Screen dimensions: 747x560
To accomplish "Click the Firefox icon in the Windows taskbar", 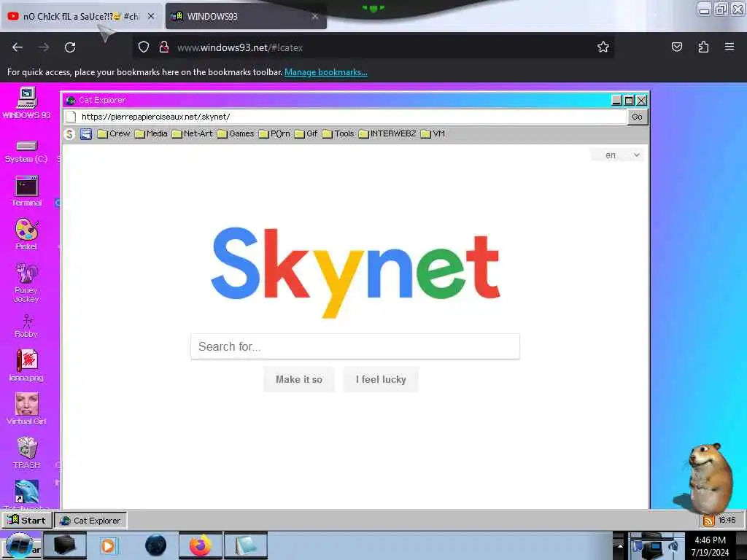I will (x=201, y=545).
